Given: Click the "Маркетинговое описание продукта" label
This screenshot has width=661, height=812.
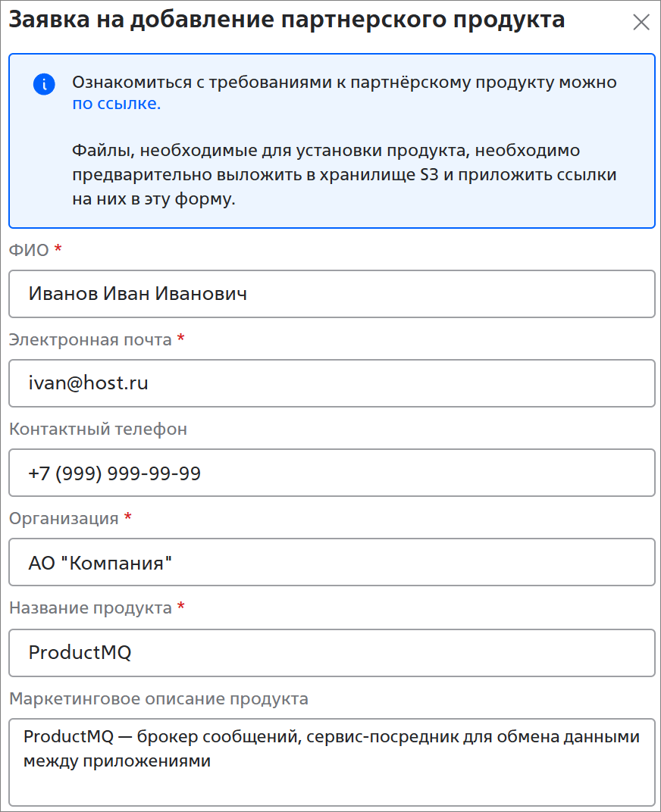Looking at the screenshot, I should coord(158,698).
